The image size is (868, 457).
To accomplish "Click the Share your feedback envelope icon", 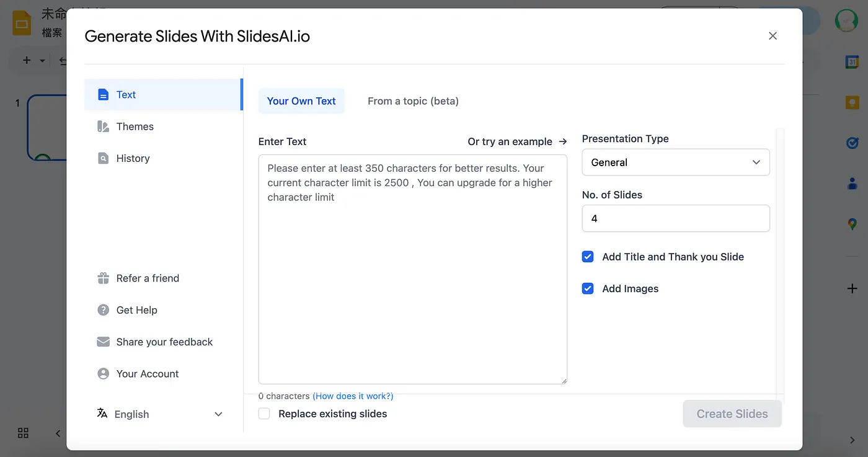I will point(104,342).
